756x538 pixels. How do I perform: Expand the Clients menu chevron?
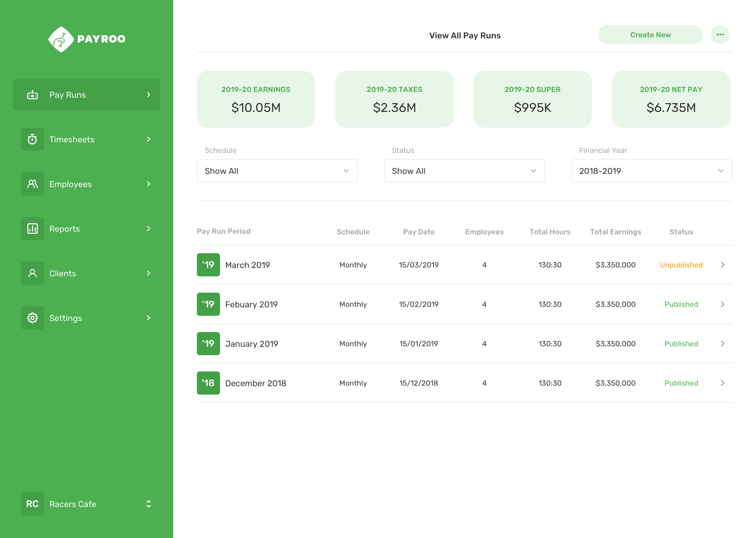click(149, 273)
